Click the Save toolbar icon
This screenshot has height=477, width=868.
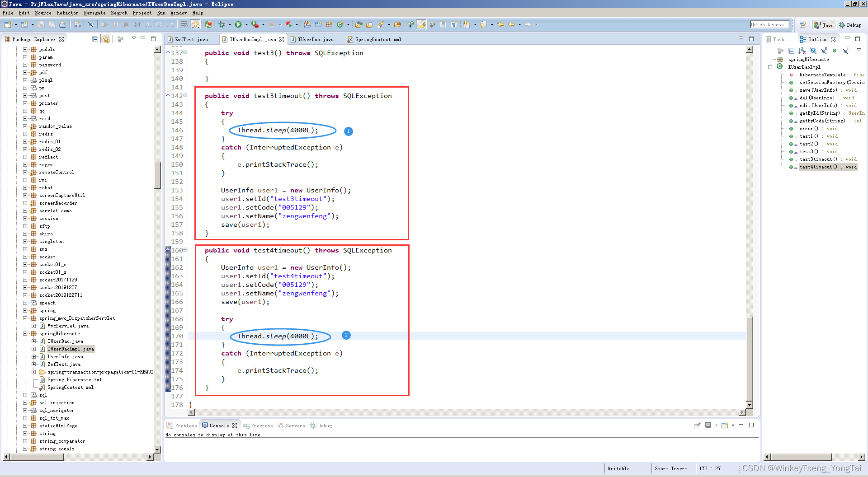pyautogui.click(x=41, y=25)
